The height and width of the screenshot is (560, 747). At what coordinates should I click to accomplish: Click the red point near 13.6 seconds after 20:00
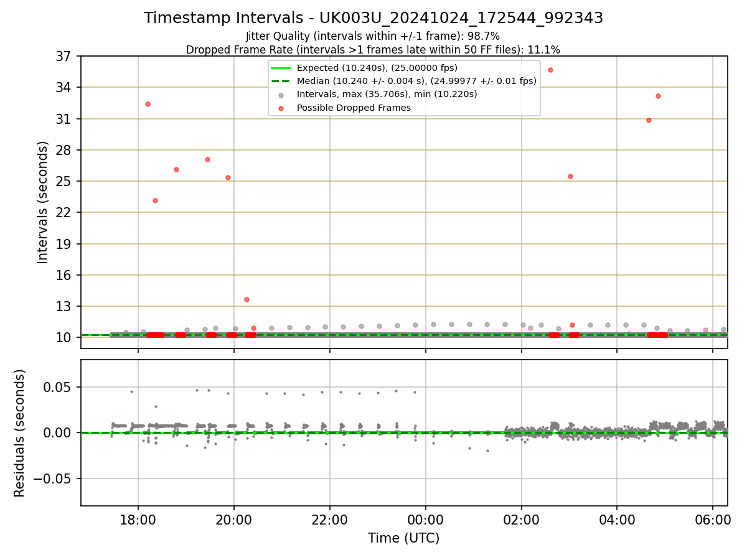coord(247,299)
